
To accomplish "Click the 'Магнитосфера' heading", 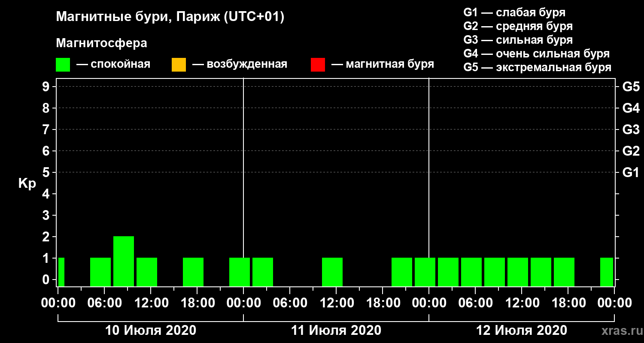I will 101,43.
